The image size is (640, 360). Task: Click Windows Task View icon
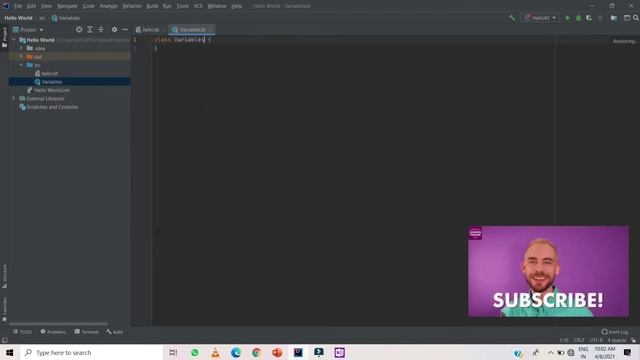[x=173, y=352]
